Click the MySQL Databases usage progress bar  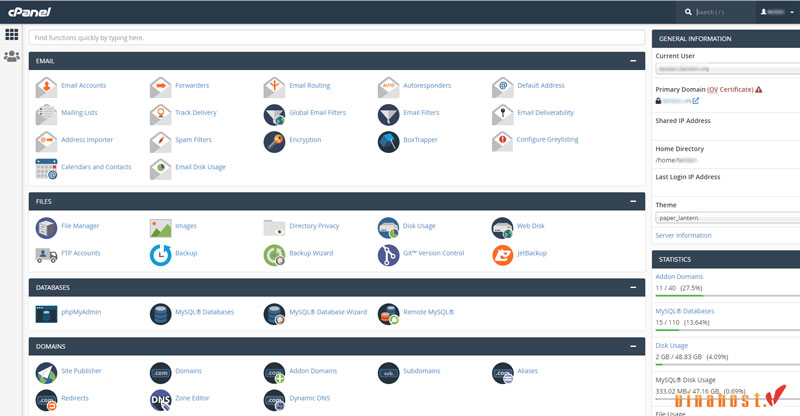point(728,330)
